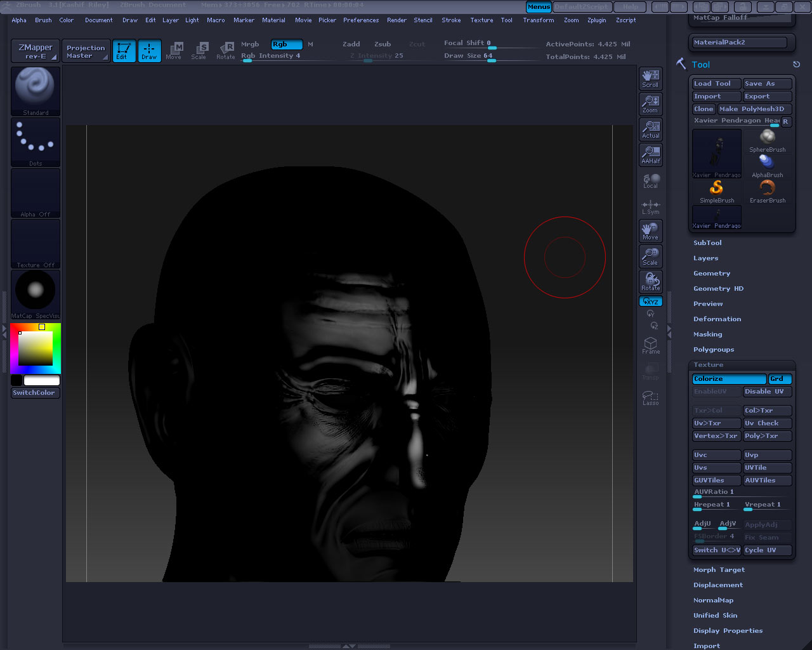Click the Load Tool button
Viewport: 812px width, 650px height.
click(716, 84)
